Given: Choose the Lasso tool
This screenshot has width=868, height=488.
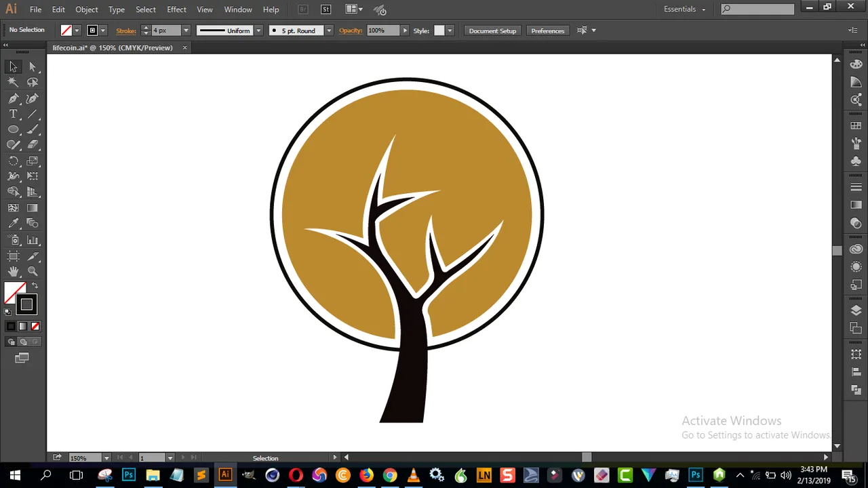Looking at the screenshot, I should coord(33,82).
